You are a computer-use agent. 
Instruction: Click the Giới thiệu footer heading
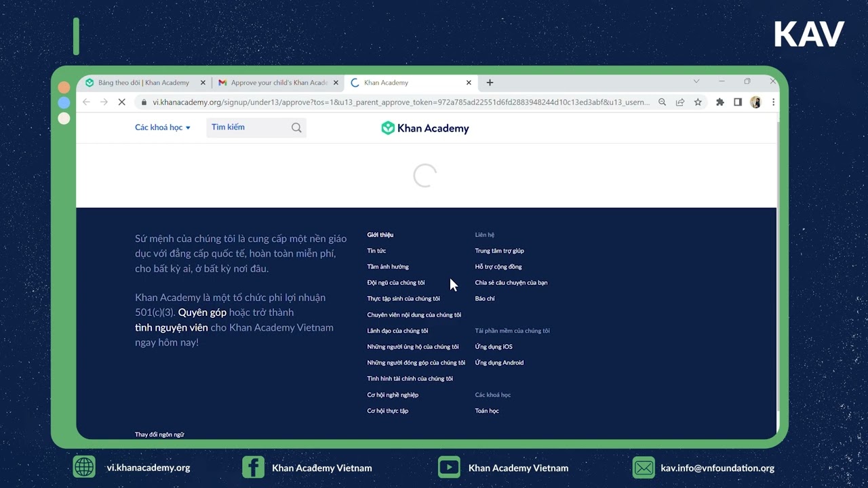(380, 235)
